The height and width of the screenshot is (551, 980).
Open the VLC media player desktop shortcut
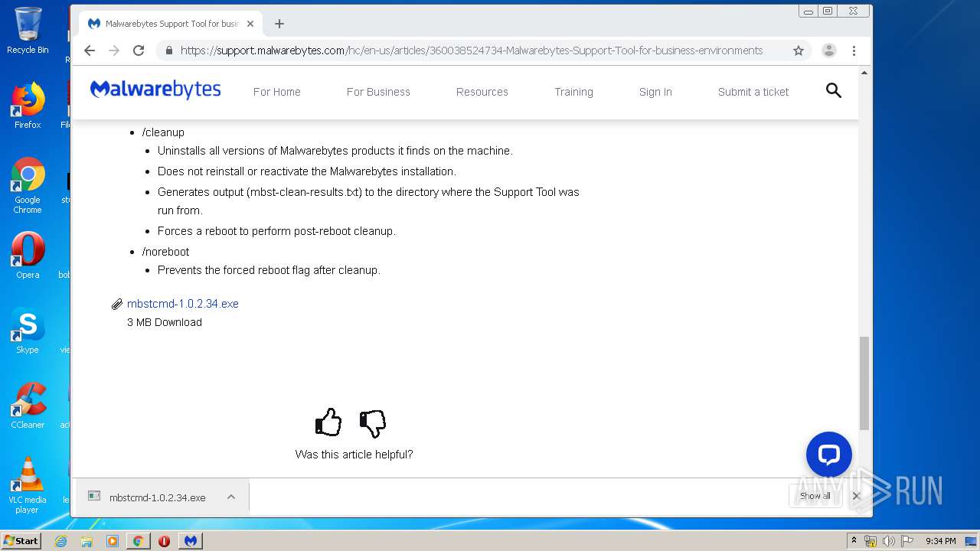pyautogui.click(x=28, y=485)
